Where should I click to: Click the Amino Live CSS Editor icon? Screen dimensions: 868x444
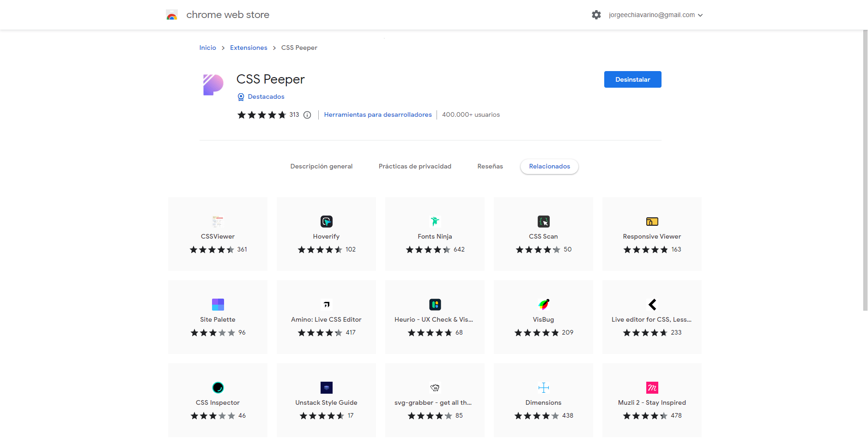(327, 305)
